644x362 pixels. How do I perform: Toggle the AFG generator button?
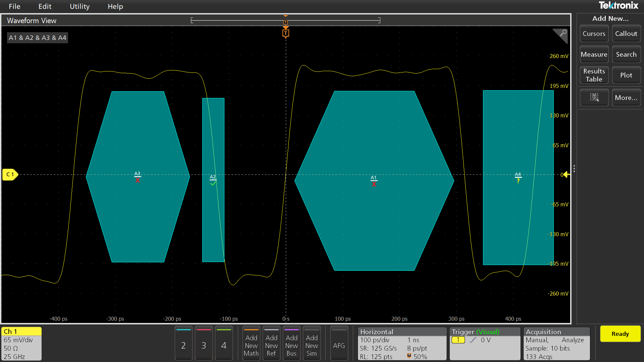[339, 343]
